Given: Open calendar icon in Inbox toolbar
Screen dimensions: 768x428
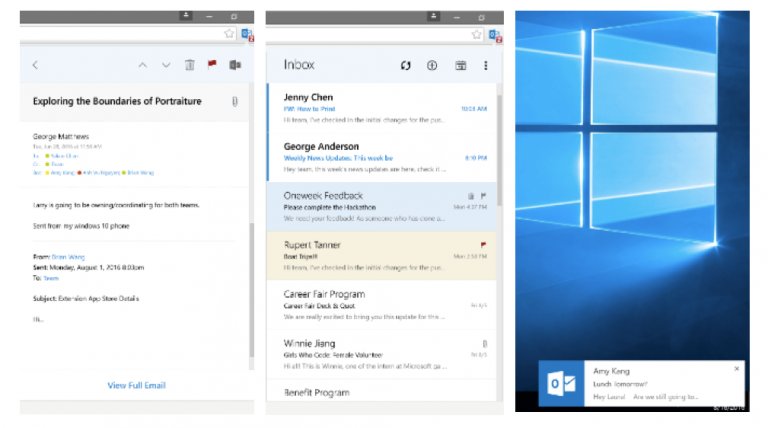Looking at the screenshot, I should click(x=460, y=65).
